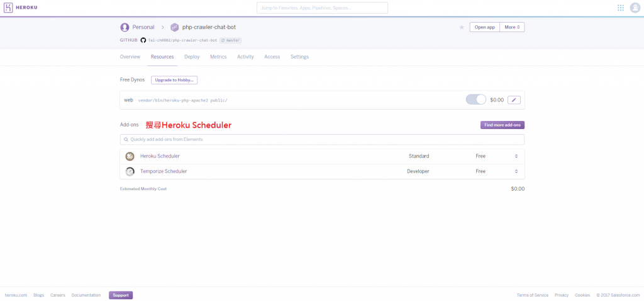Click the Temporize Scheduler clock icon
This screenshot has width=644, height=301.
pos(130,171)
